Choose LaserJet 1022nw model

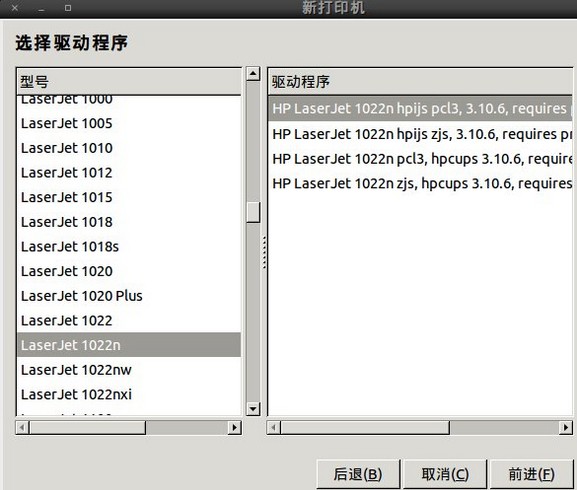click(129, 370)
